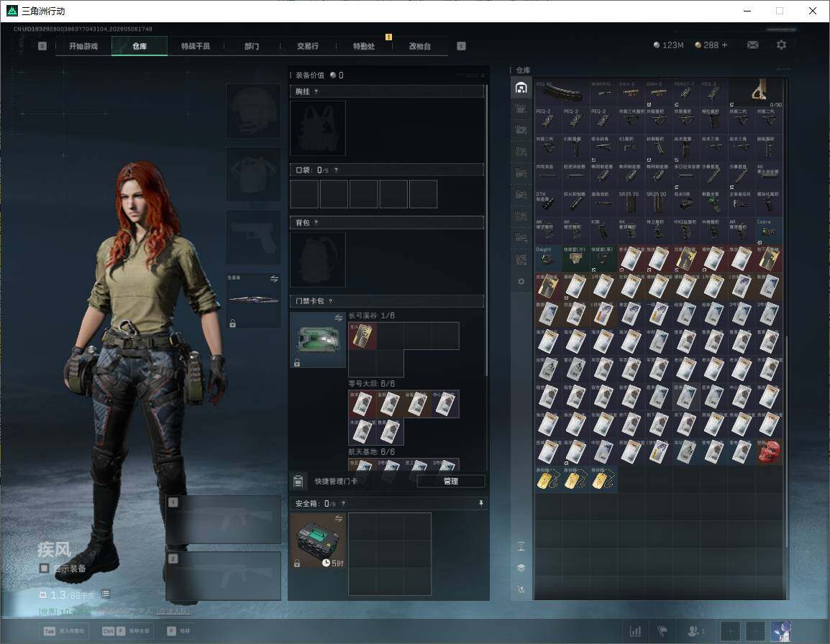Select the empty body armor slot

[x=254, y=175]
